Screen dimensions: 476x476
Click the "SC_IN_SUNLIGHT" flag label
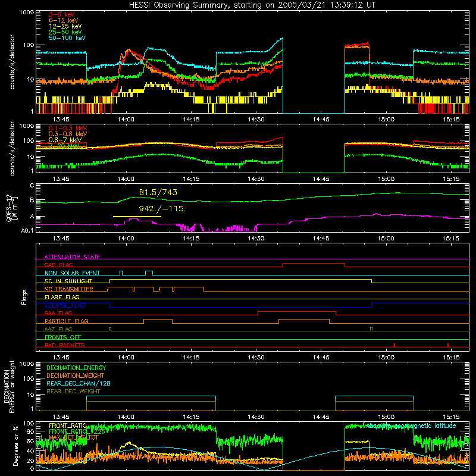pos(68,281)
